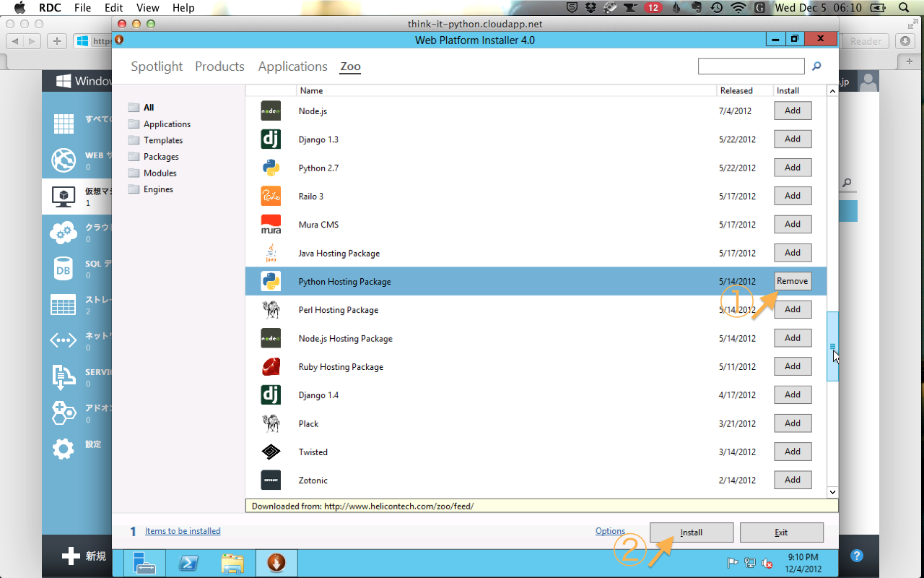924x578 pixels.
Task: Open the Options link
Action: tap(611, 531)
